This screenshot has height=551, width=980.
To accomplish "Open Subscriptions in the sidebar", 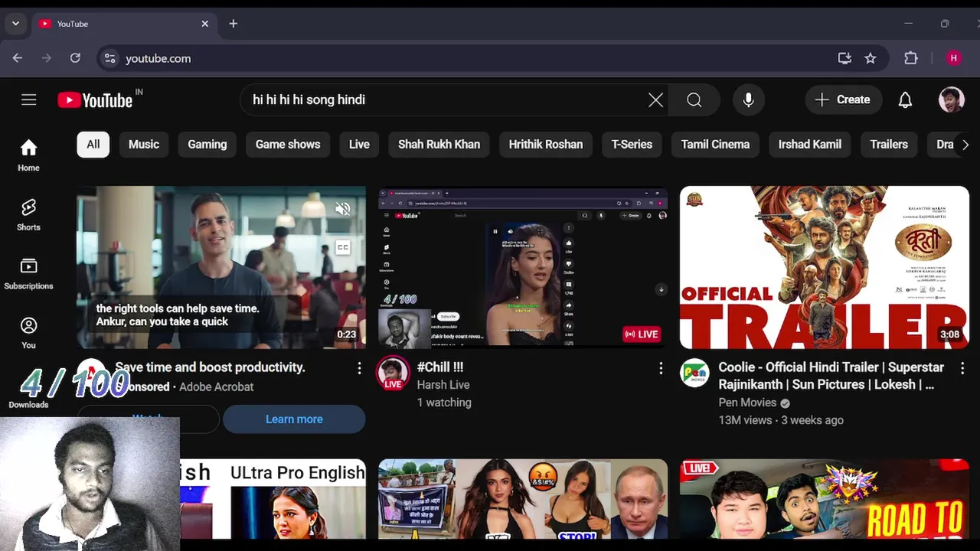I will [x=28, y=273].
